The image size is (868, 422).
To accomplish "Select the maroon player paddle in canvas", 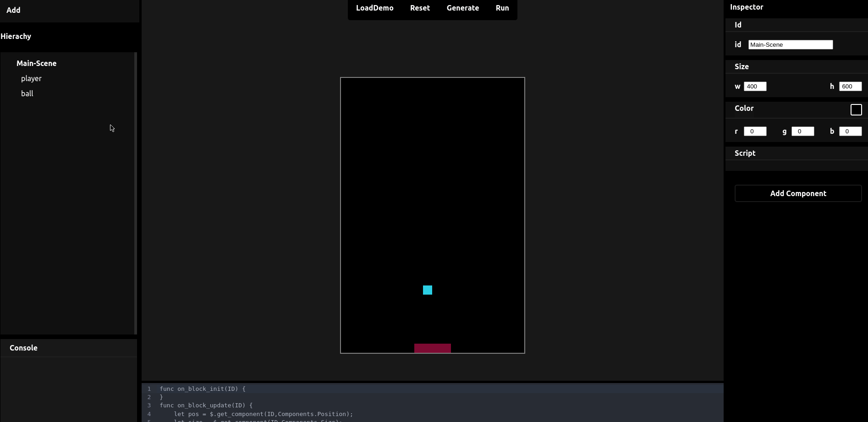I will [433, 348].
